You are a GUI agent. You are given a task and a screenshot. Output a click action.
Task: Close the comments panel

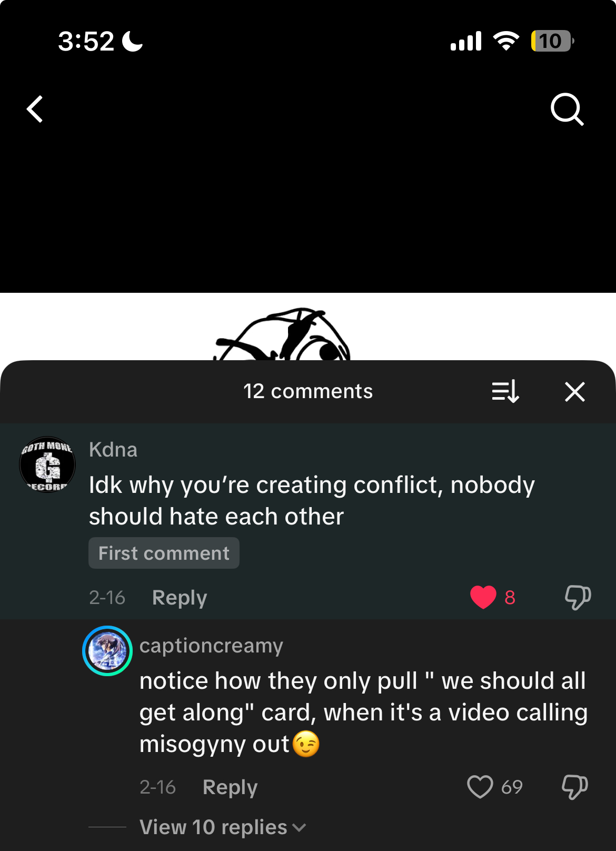pyautogui.click(x=575, y=392)
